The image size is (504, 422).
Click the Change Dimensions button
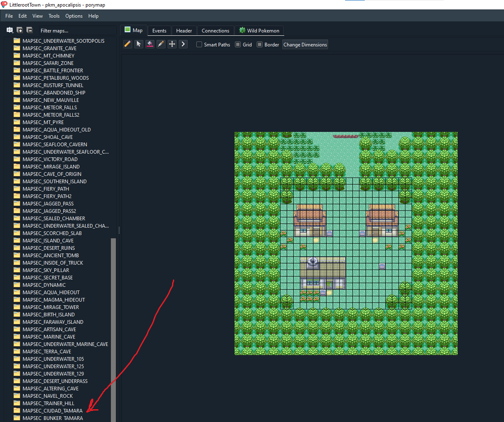(x=305, y=44)
